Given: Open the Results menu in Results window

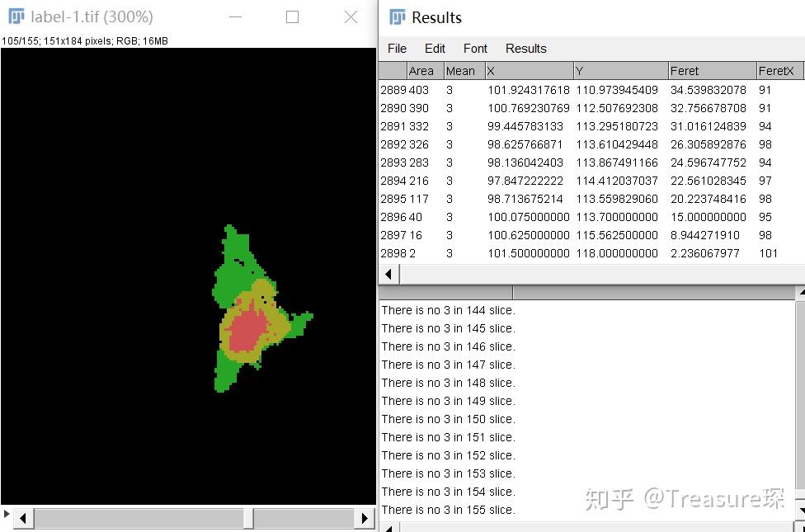Looking at the screenshot, I should 525,49.
